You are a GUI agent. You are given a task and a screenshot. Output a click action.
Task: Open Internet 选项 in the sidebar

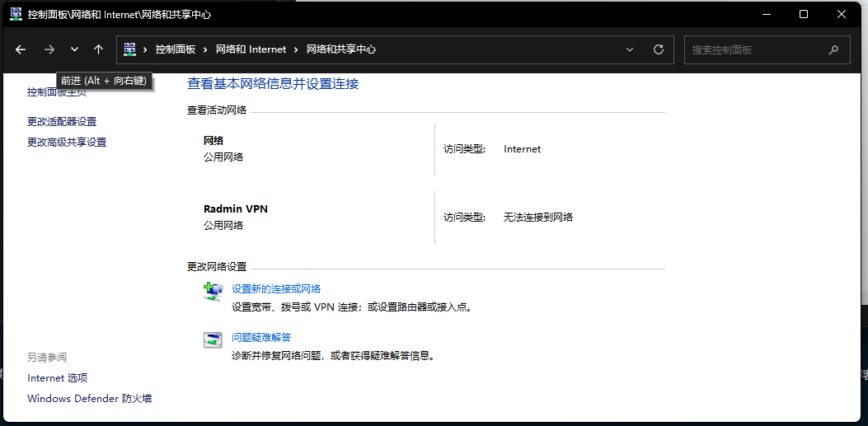58,378
